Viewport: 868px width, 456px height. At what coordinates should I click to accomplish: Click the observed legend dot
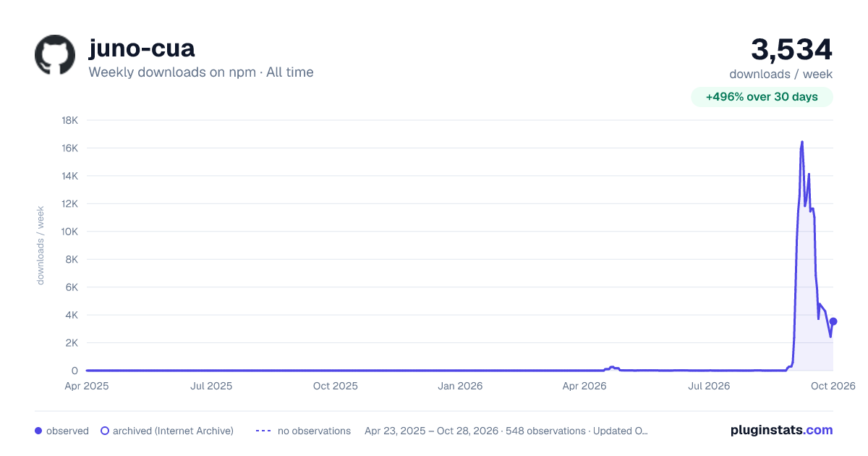(x=38, y=431)
